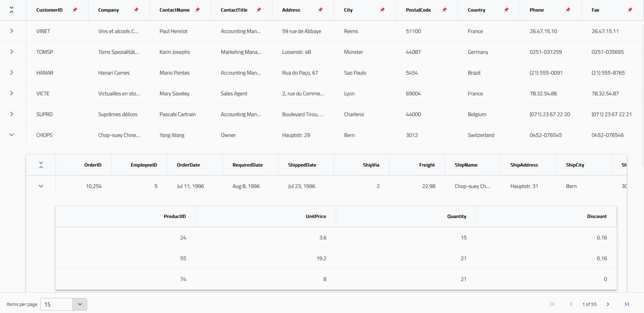Pin the ContactTitle column
Viewport: 644px width, 313px height.
pyautogui.click(x=259, y=10)
